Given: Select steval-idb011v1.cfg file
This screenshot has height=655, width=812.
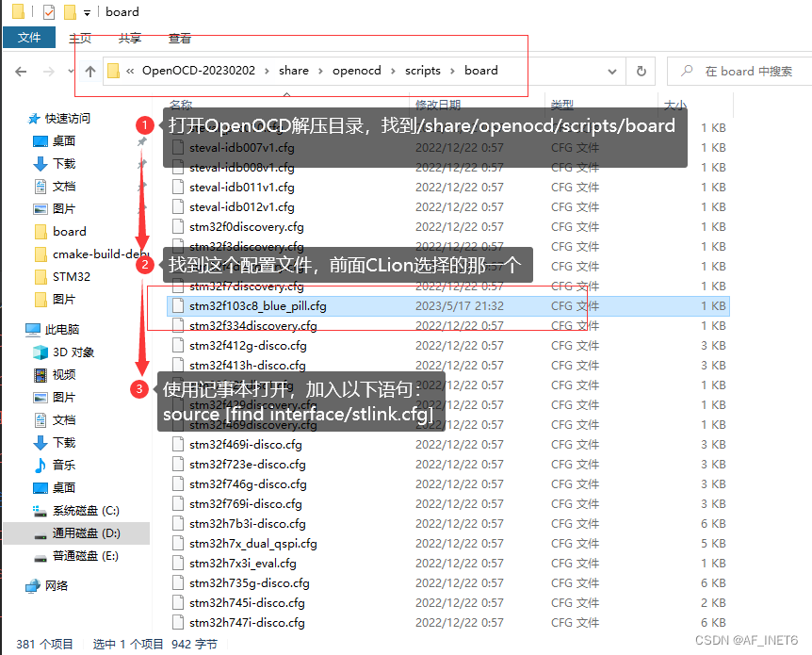Looking at the screenshot, I should coord(448,187).
